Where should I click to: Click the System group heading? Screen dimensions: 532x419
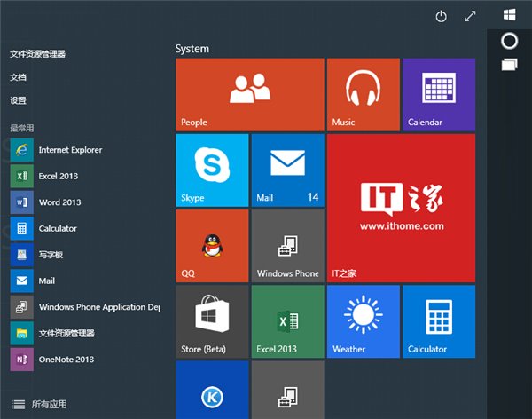192,49
